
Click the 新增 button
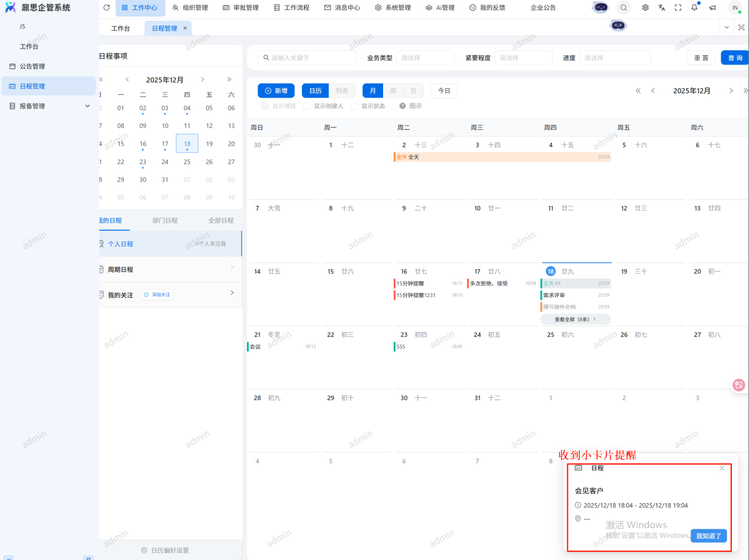(x=276, y=91)
